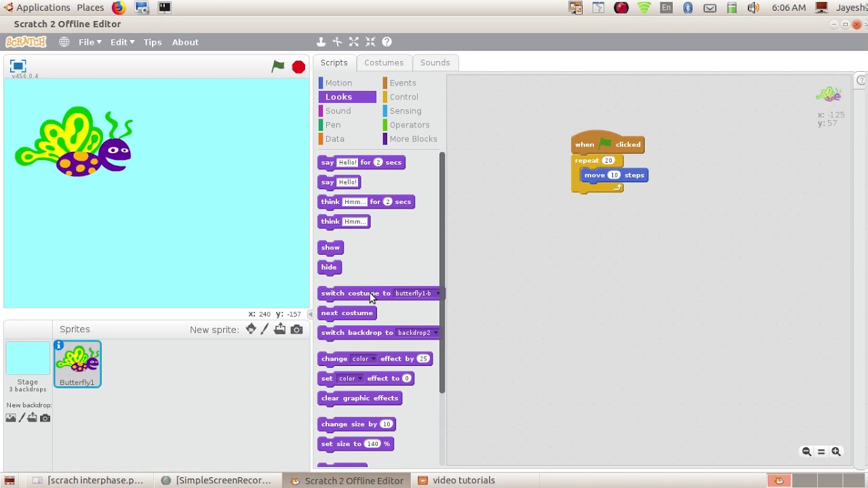
Task: Click the repeat count 20 field
Action: [x=608, y=161]
